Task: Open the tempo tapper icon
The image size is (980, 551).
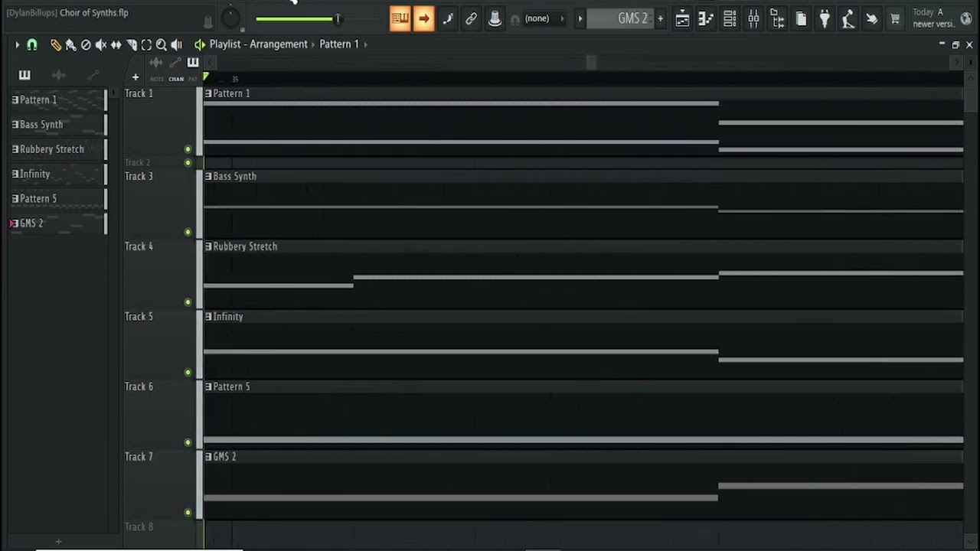Action: (x=848, y=19)
